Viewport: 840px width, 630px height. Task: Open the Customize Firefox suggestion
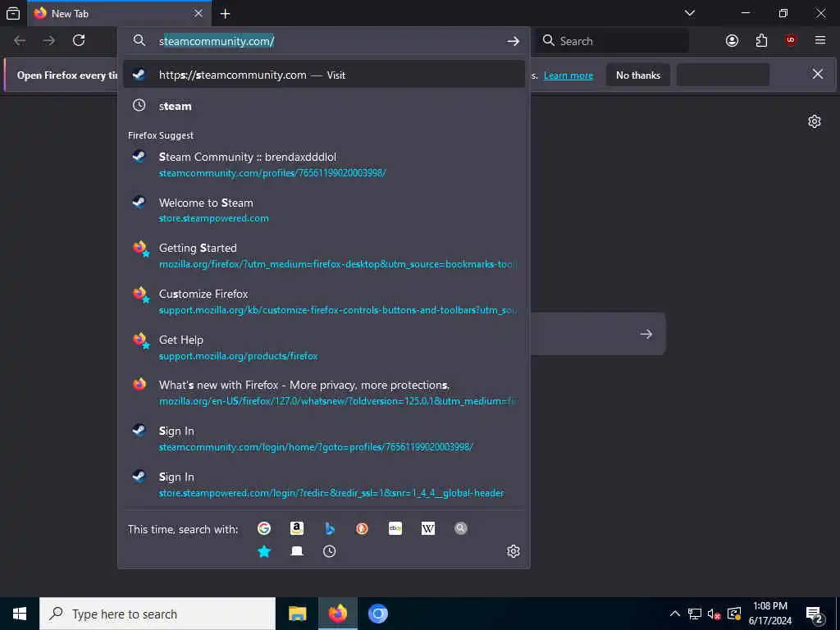[x=323, y=302]
